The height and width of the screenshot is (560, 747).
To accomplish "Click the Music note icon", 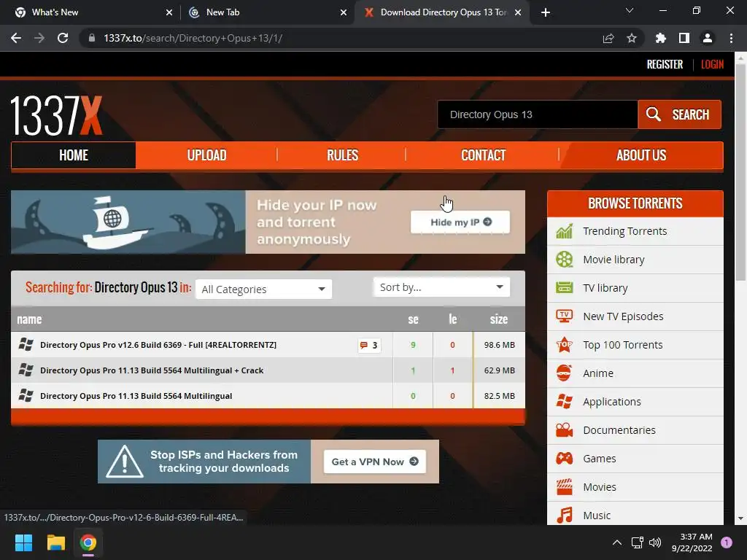I will (x=564, y=516).
